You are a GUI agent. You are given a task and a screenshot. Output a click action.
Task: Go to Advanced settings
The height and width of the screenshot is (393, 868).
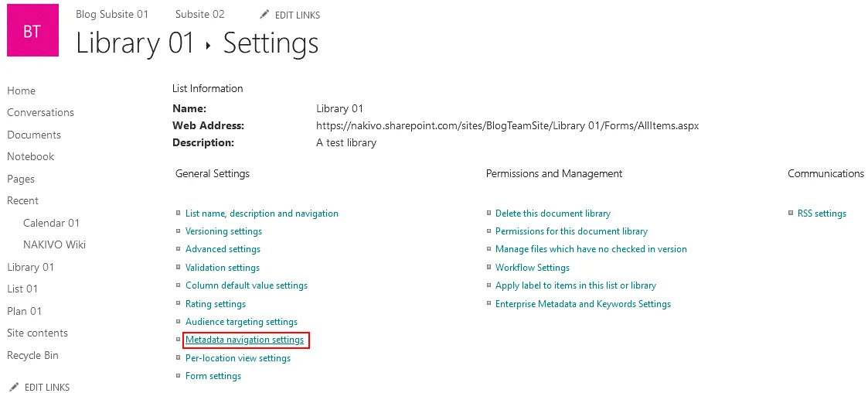point(223,249)
